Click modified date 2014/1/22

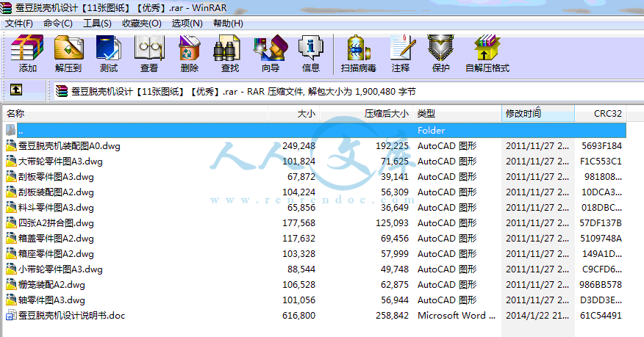[x=537, y=315]
